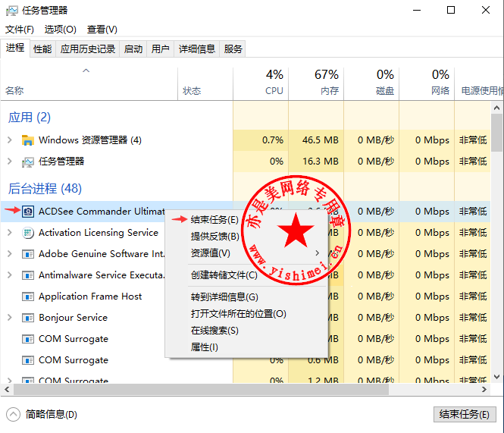Expand the Activation Licensing Service row

click(10, 233)
